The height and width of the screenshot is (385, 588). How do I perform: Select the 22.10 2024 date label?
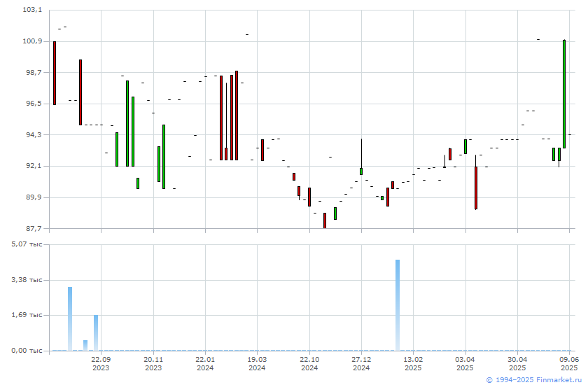click(x=309, y=363)
